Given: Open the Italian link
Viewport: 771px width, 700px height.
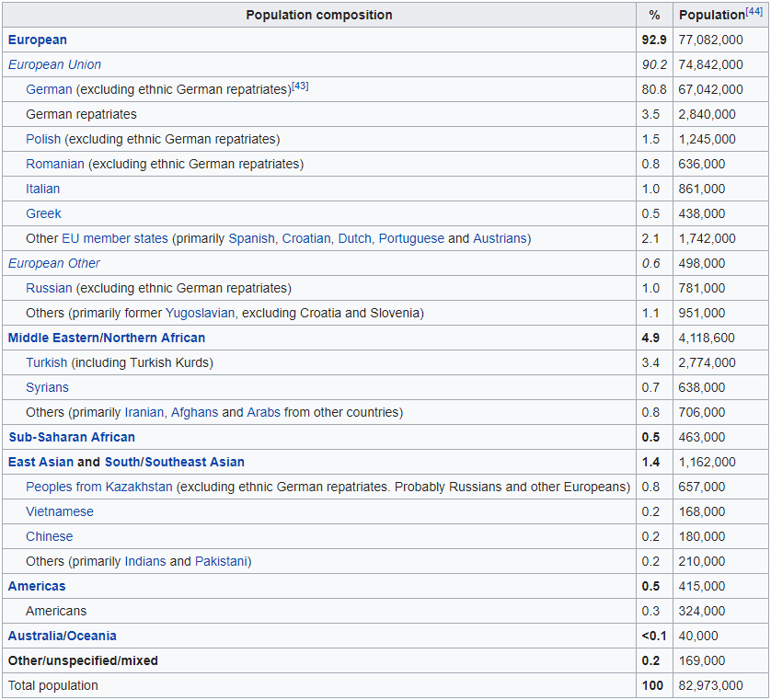Looking at the screenshot, I should 42,189.
